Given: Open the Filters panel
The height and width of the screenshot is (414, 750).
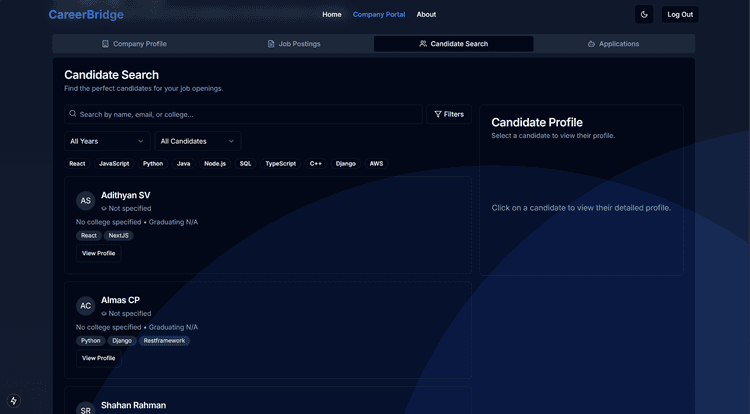Looking at the screenshot, I should [449, 114].
